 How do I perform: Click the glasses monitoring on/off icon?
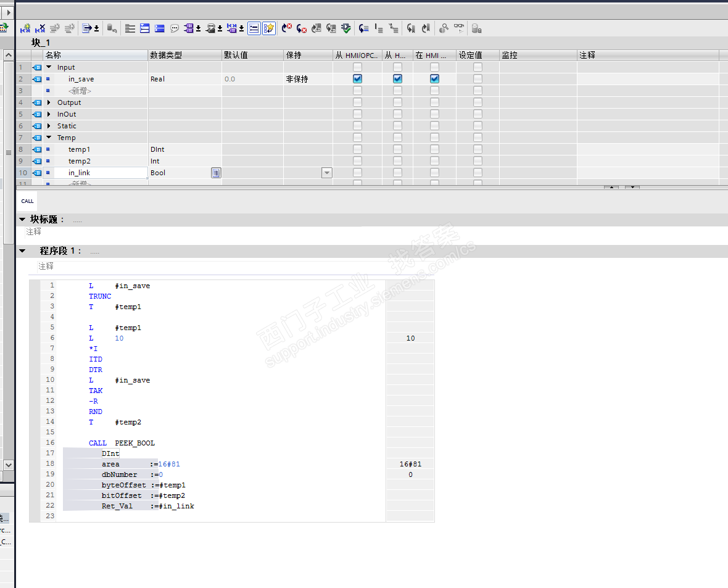(x=459, y=29)
